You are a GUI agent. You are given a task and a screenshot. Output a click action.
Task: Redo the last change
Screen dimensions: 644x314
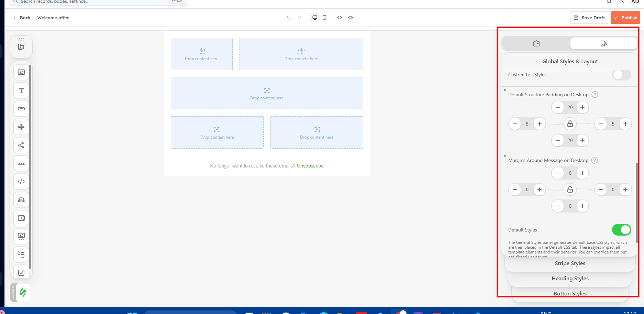tap(300, 18)
